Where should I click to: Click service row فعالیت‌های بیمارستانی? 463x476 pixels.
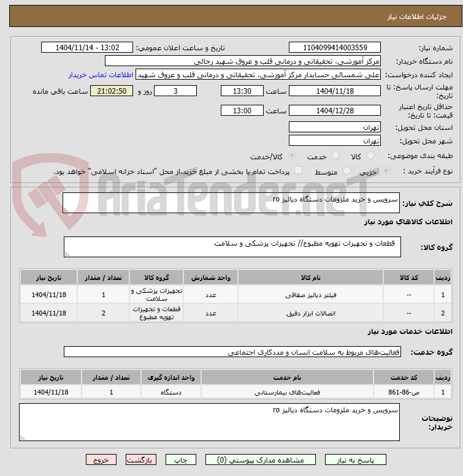(x=235, y=392)
